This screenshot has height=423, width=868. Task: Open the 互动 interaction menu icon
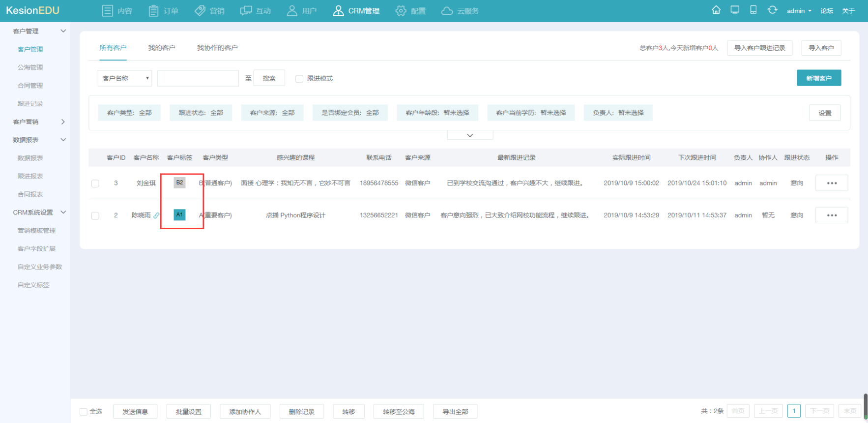point(246,11)
